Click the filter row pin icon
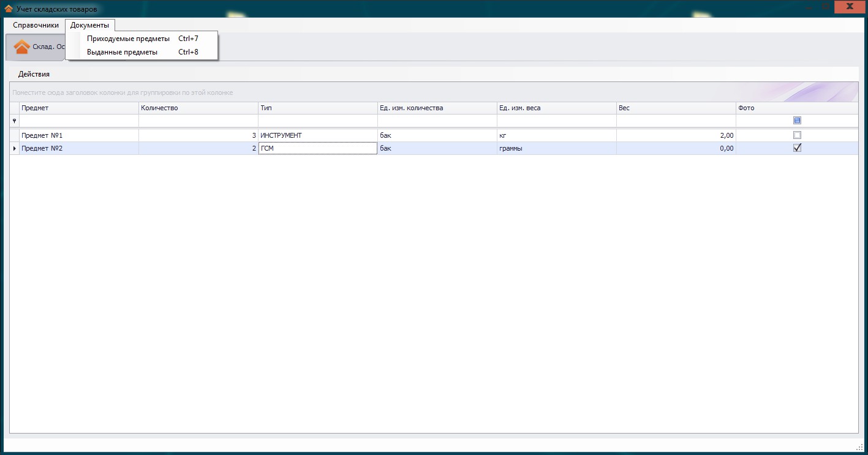Viewport: 868px width, 455px height. tap(15, 121)
